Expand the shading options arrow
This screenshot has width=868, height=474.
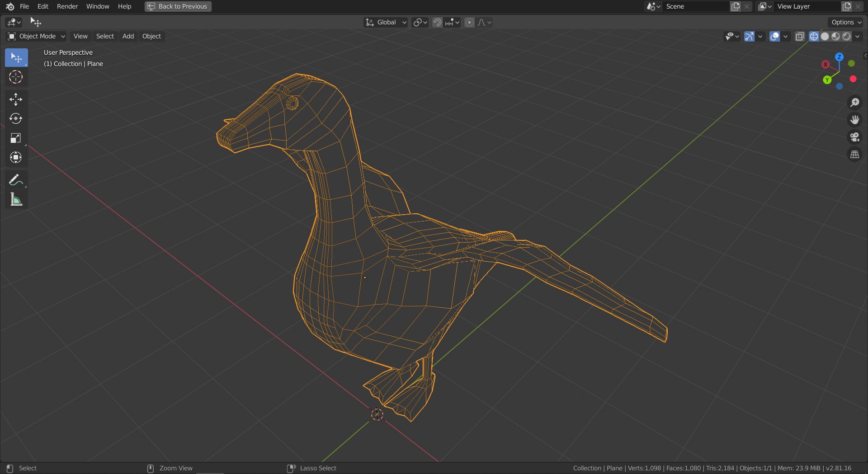pos(858,37)
